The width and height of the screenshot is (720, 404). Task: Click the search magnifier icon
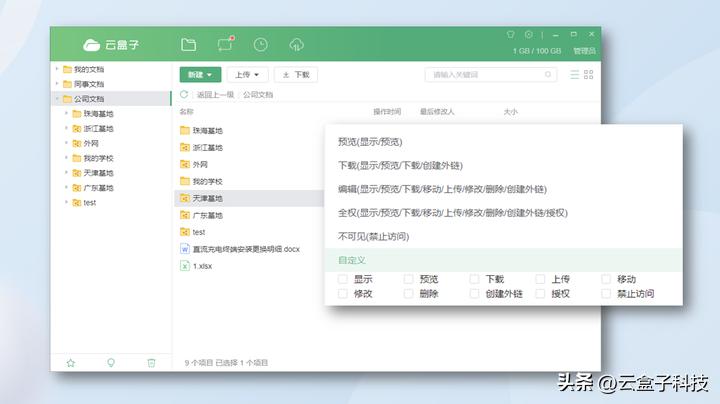tap(548, 74)
